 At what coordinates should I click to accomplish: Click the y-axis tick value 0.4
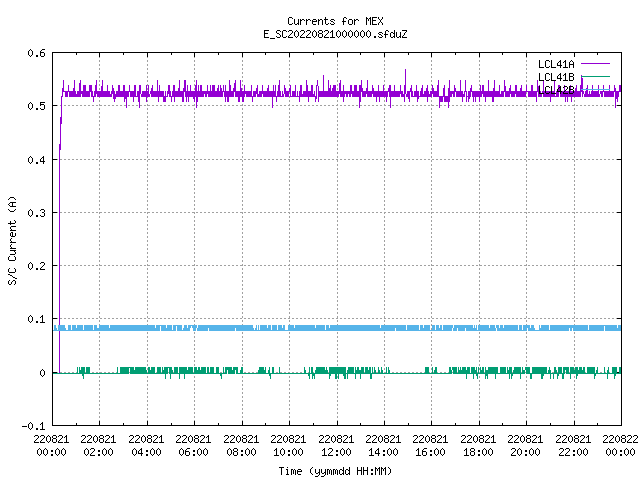tap(36, 160)
